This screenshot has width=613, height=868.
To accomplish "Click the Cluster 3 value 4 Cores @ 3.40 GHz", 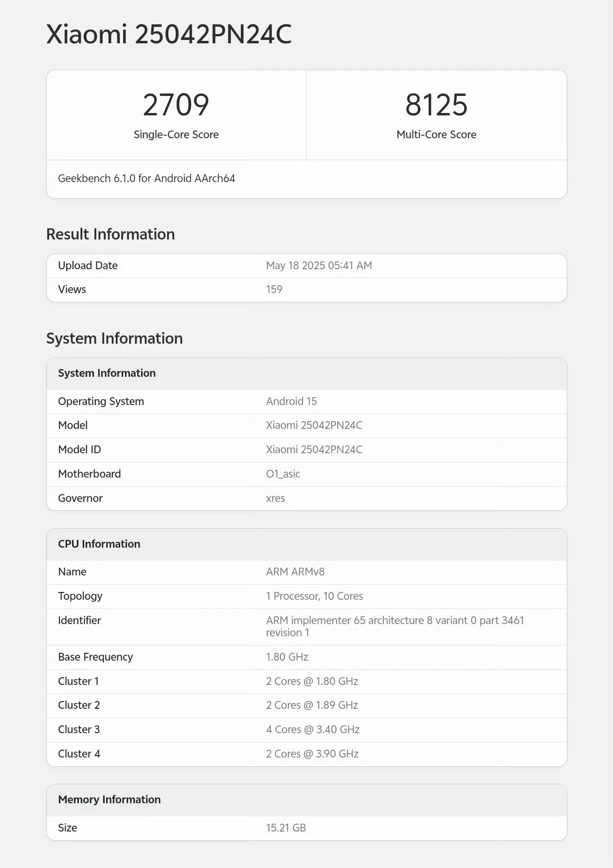I will tap(313, 730).
